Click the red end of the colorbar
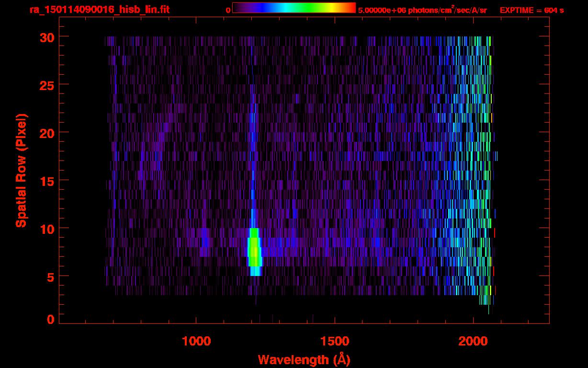The width and height of the screenshot is (588, 368). pyautogui.click(x=352, y=8)
